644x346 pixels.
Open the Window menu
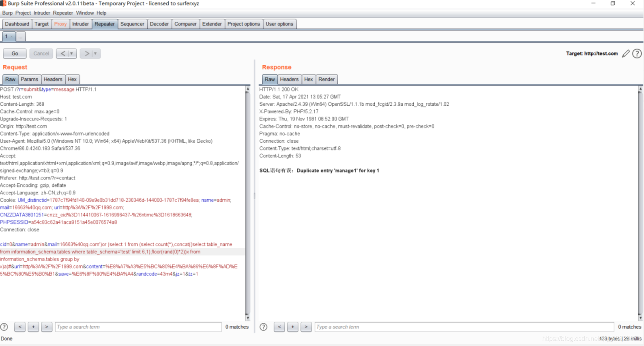[85, 13]
